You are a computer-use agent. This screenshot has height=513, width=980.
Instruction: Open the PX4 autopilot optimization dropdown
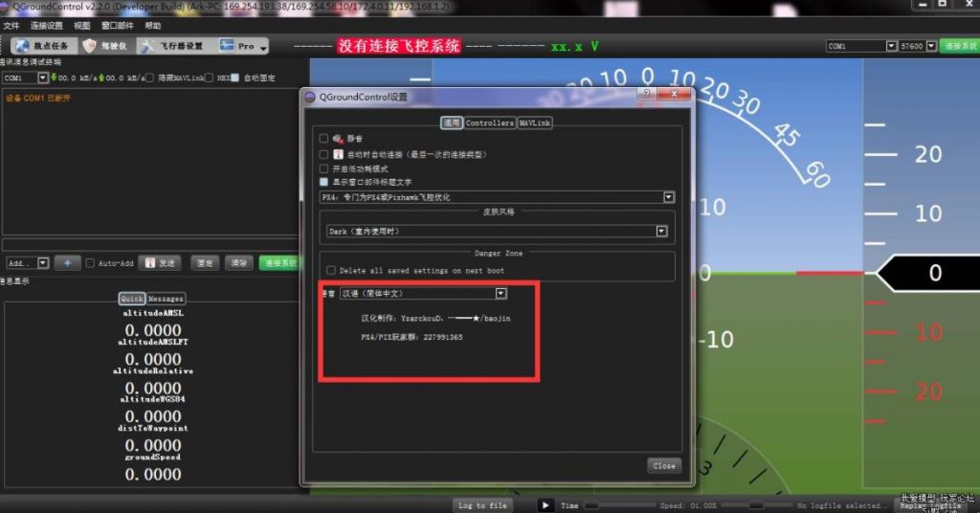pyautogui.click(x=497, y=197)
